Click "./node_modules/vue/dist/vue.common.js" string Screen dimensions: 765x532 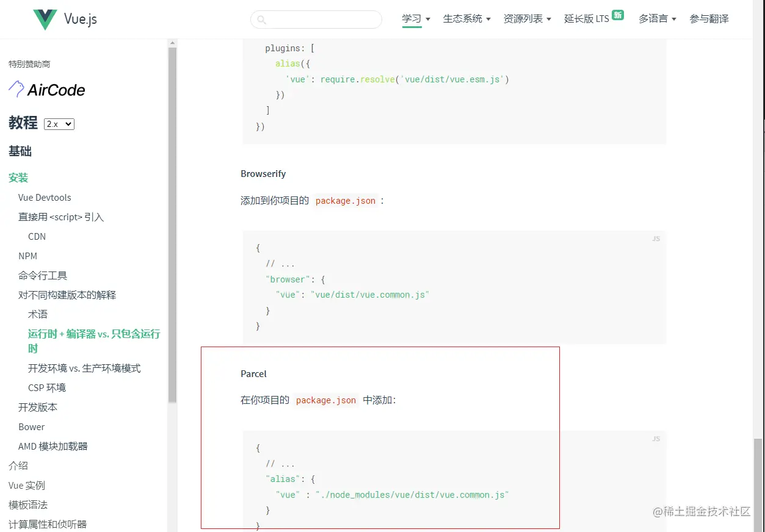pos(412,495)
